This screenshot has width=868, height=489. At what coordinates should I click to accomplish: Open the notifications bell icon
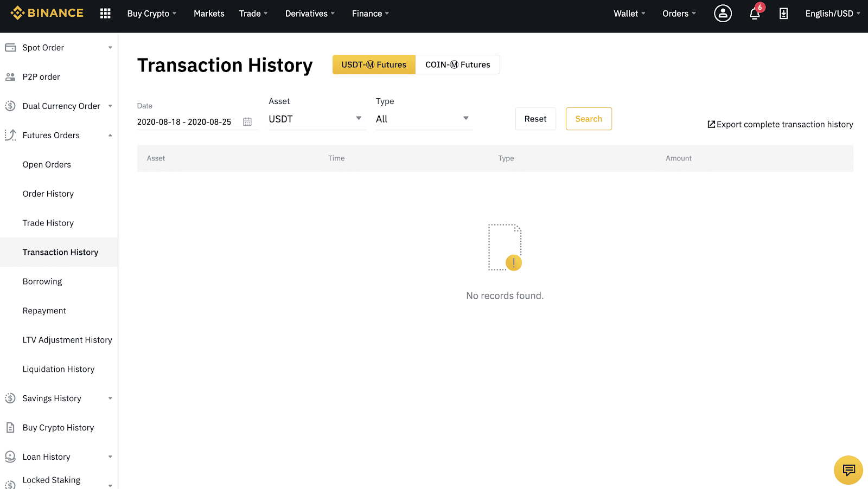tap(755, 14)
